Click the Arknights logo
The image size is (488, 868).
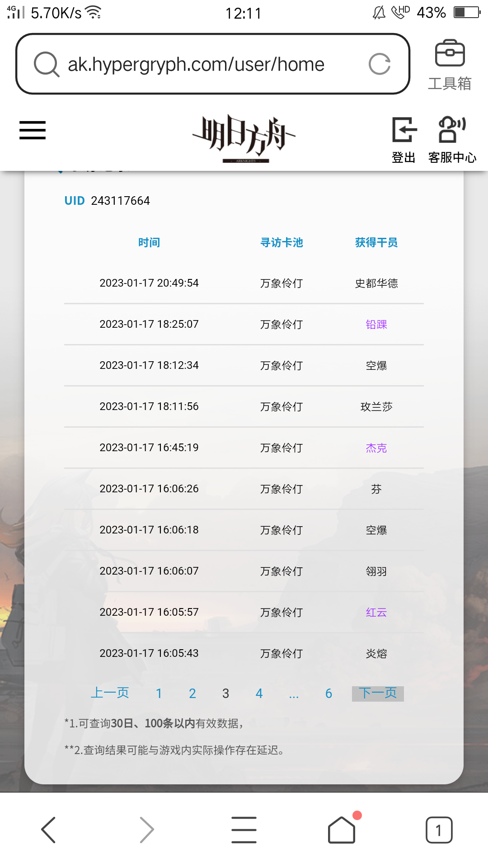pyautogui.click(x=244, y=138)
